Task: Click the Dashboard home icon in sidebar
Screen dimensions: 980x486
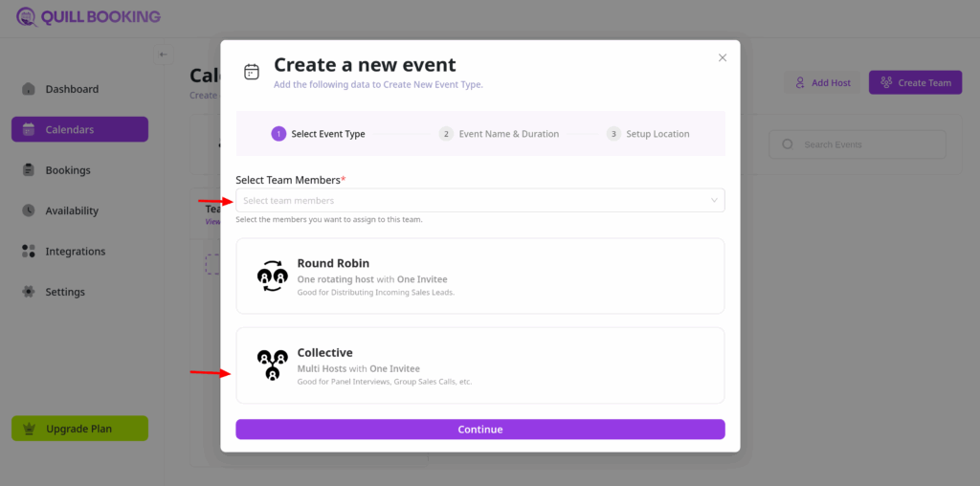Action: coord(29,89)
